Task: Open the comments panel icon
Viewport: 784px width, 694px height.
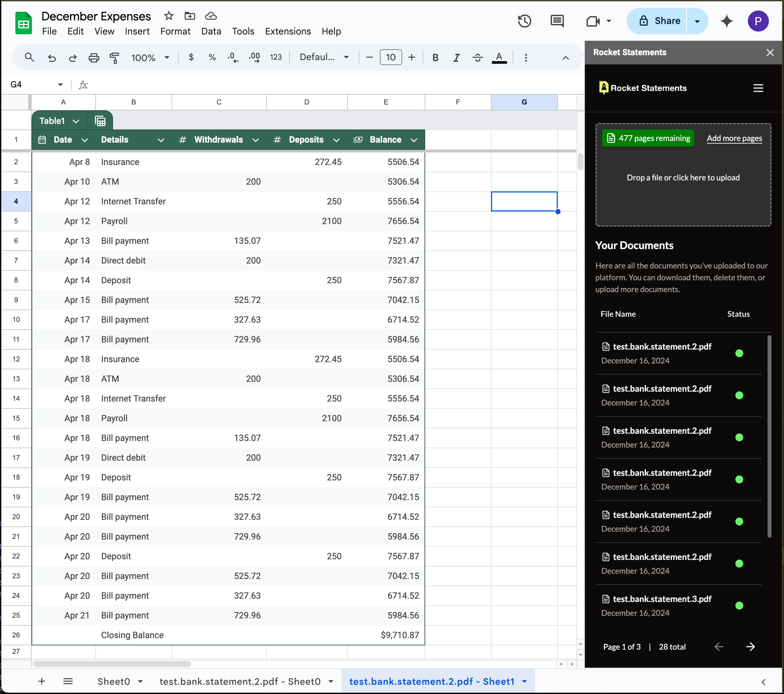Action: click(x=557, y=21)
